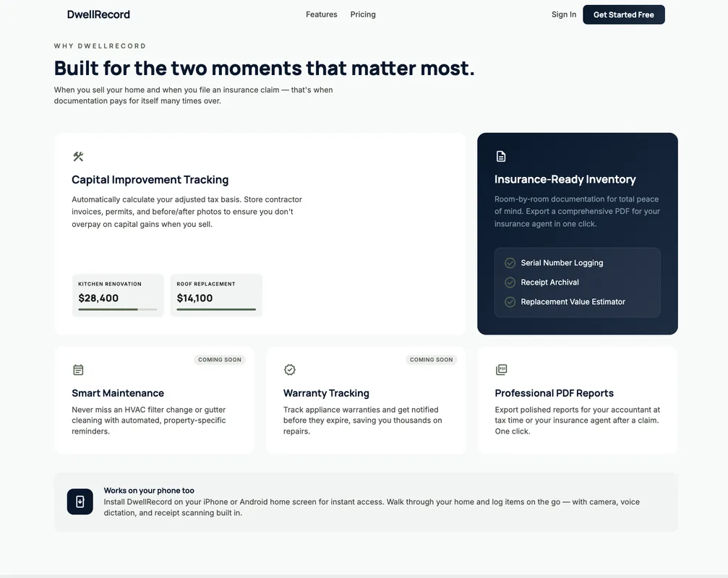This screenshot has width=728, height=578.
Task: Select the Capital Improvement Tracking heading
Action: coord(150,180)
